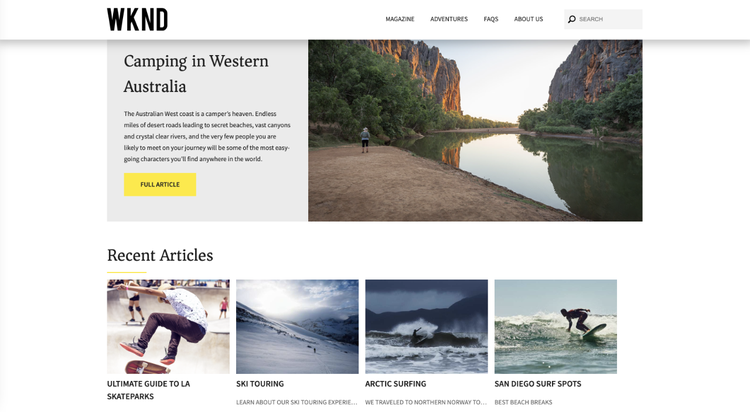Select the Arctic Surfing article title

[x=396, y=384]
